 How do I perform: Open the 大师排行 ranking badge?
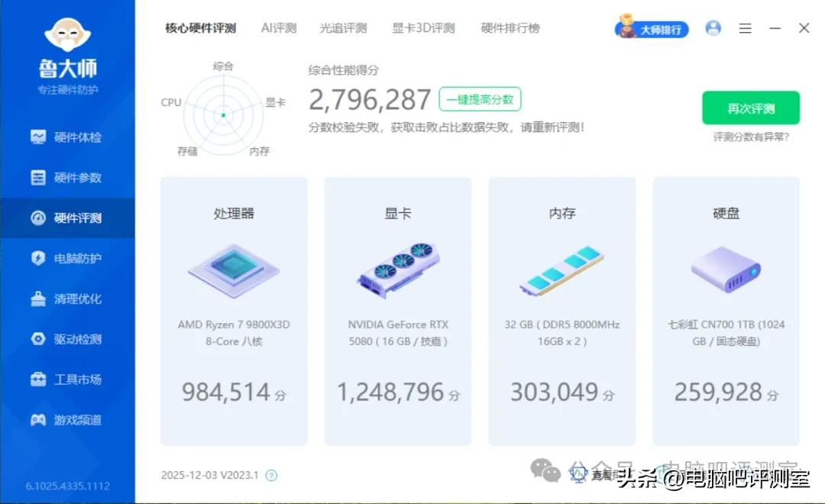tap(652, 29)
